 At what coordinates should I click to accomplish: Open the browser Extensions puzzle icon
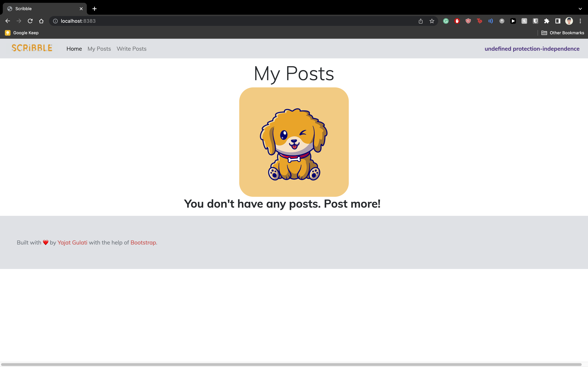547,21
